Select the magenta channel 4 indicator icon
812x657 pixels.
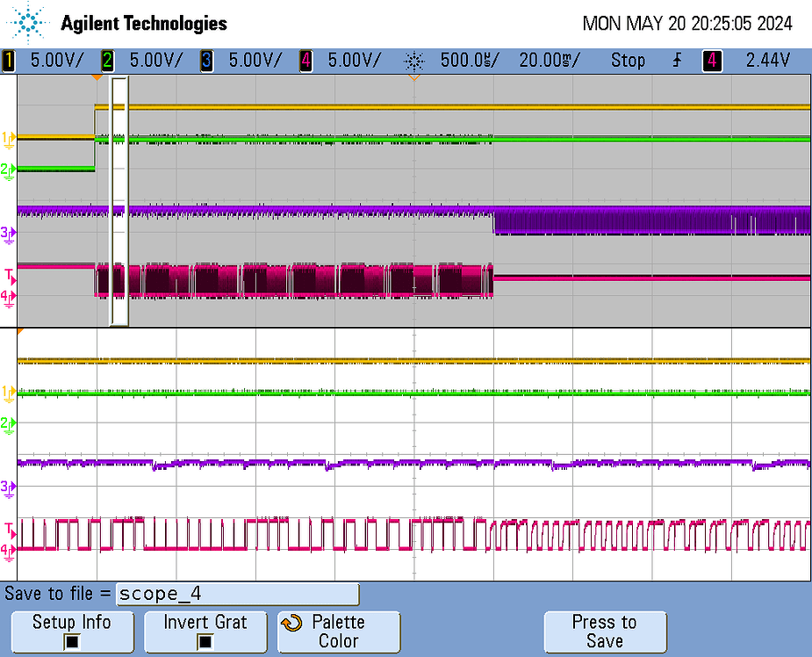[305, 60]
